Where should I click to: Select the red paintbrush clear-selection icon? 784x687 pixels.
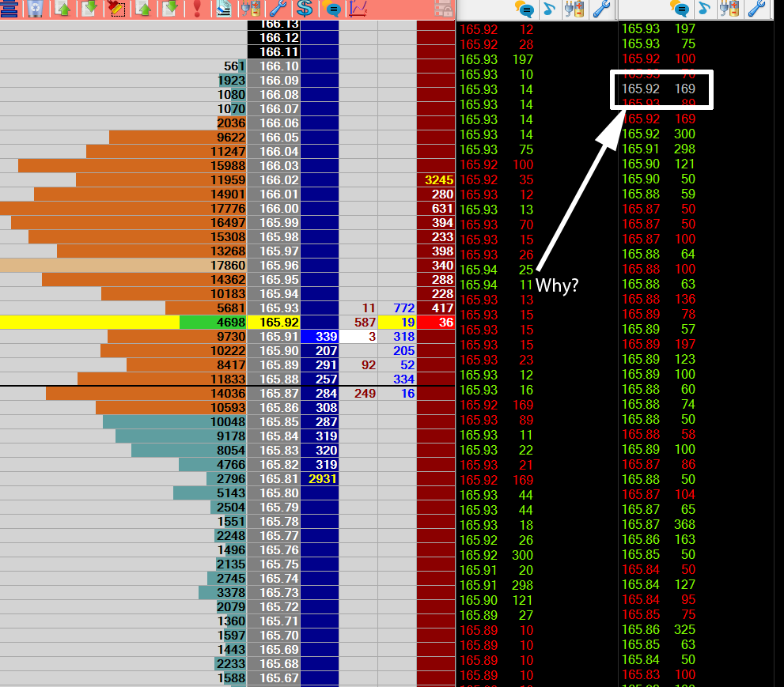click(x=116, y=9)
